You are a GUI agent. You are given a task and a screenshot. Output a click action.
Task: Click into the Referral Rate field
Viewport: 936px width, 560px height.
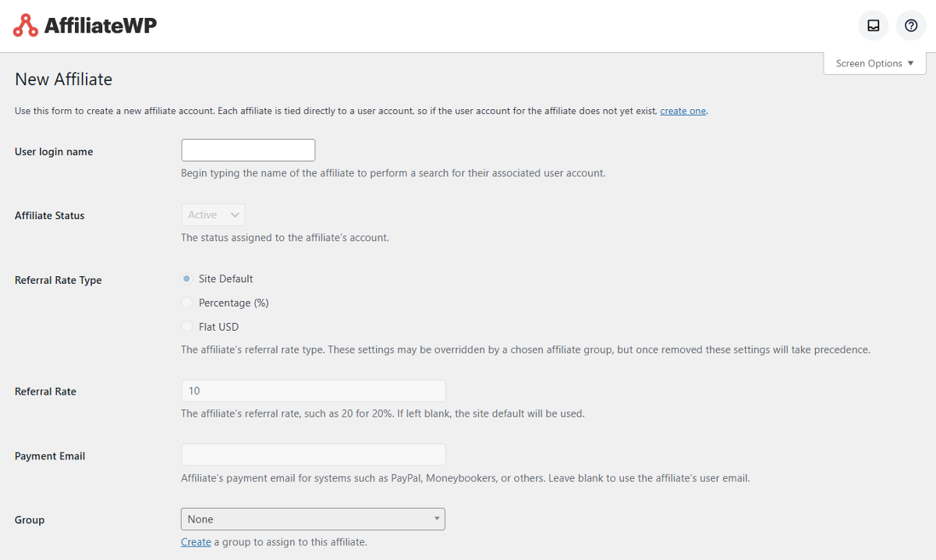coord(313,391)
